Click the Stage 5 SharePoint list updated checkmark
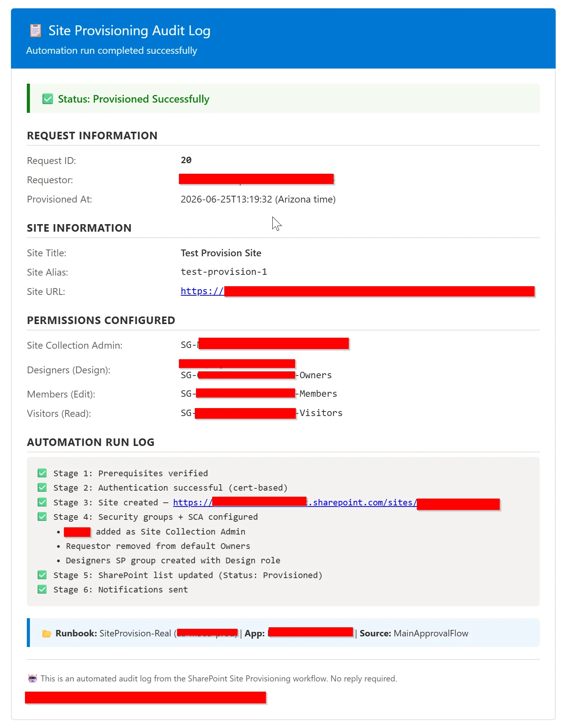Viewport: 564px width, 728px height. coord(42,575)
